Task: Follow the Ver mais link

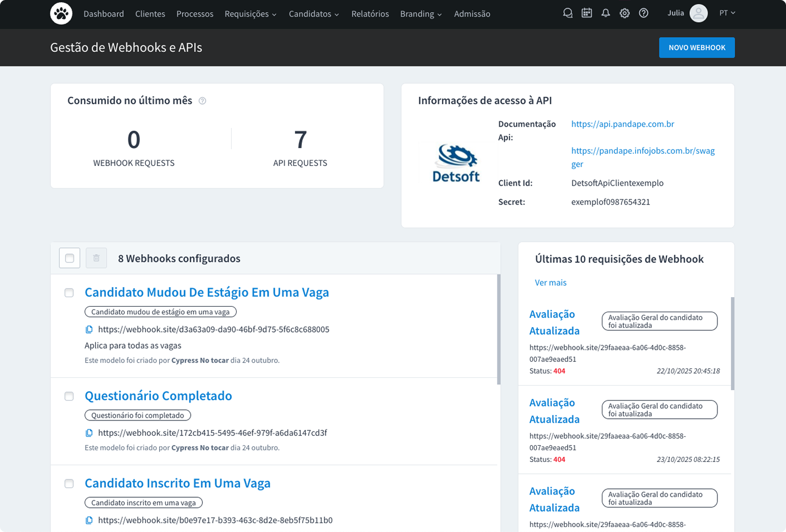Action: pyautogui.click(x=551, y=283)
